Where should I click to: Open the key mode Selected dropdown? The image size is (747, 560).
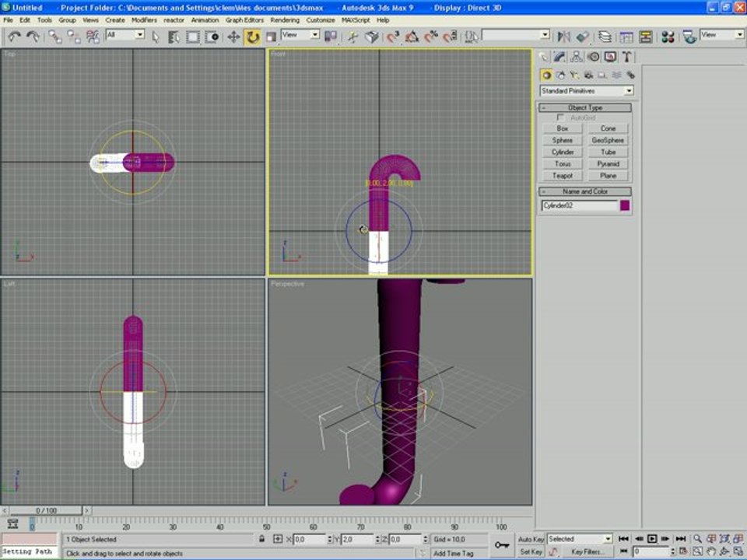pos(608,539)
